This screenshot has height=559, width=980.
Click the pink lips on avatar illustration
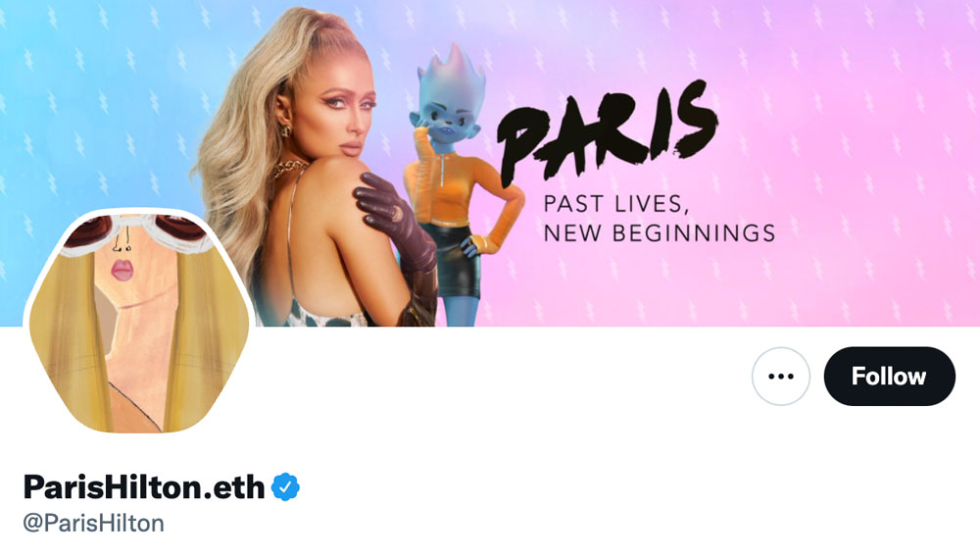pyautogui.click(x=122, y=270)
